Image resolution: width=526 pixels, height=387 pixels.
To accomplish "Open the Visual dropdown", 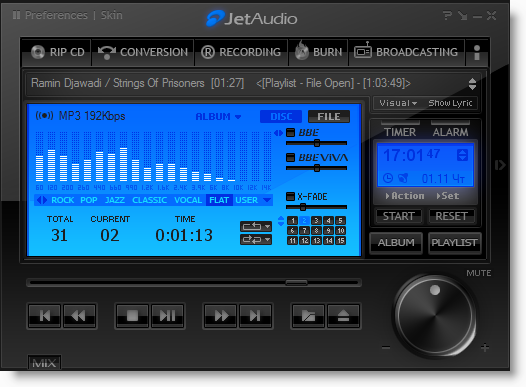I will click(398, 103).
